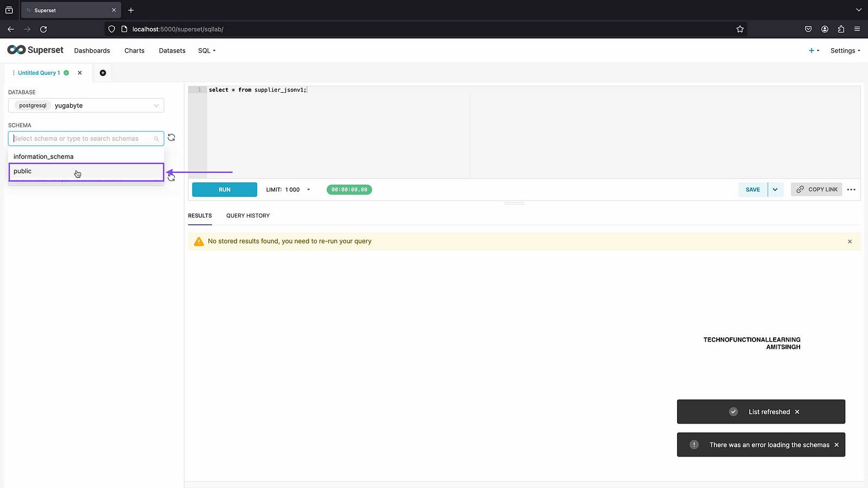This screenshot has width=868, height=488.
Task: Add a new query tab
Action: (103, 73)
